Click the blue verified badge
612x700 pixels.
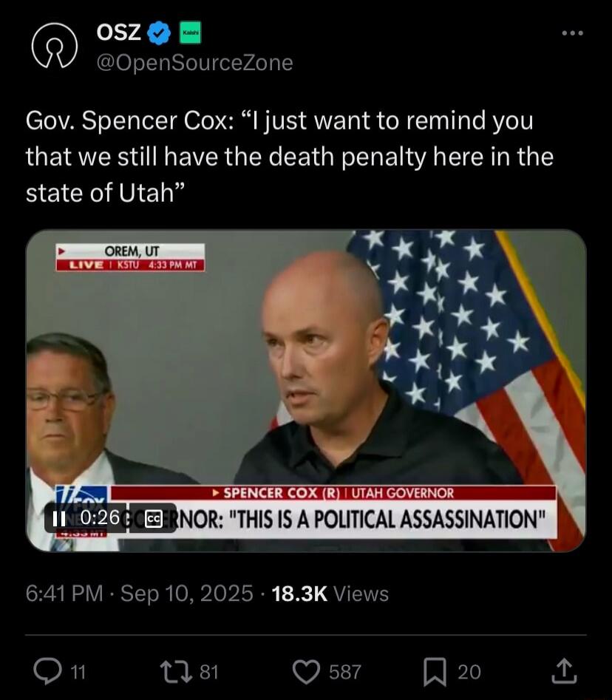click(x=159, y=33)
